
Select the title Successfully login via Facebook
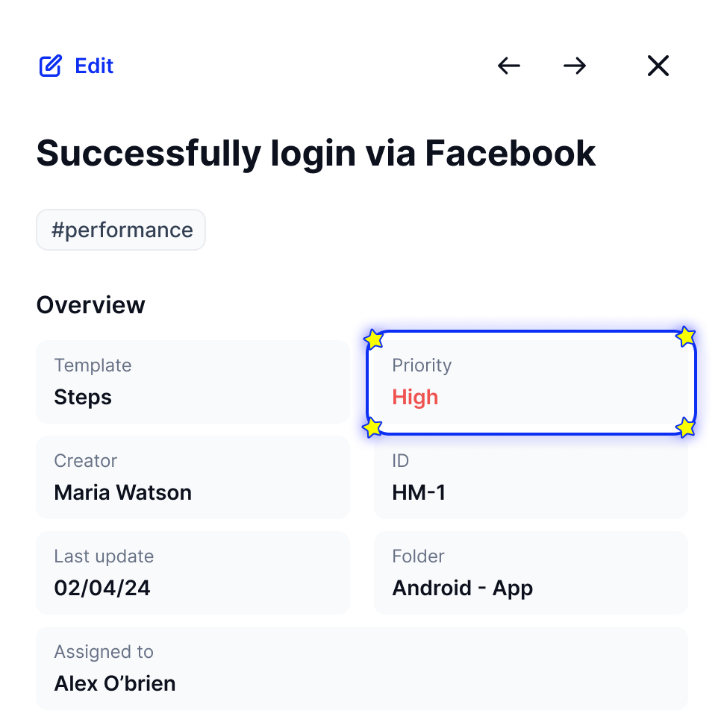316,153
